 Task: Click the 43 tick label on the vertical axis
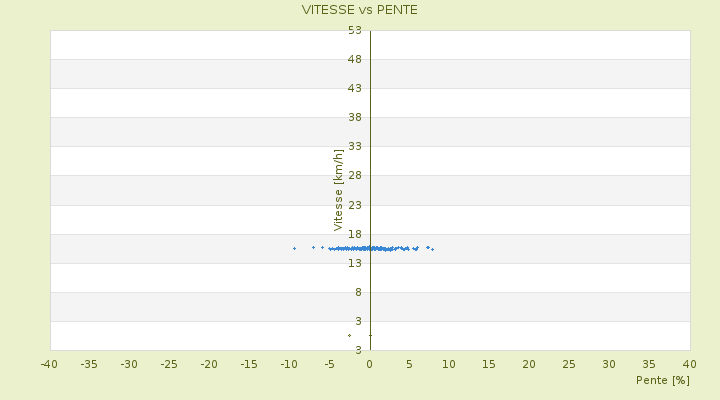click(355, 88)
